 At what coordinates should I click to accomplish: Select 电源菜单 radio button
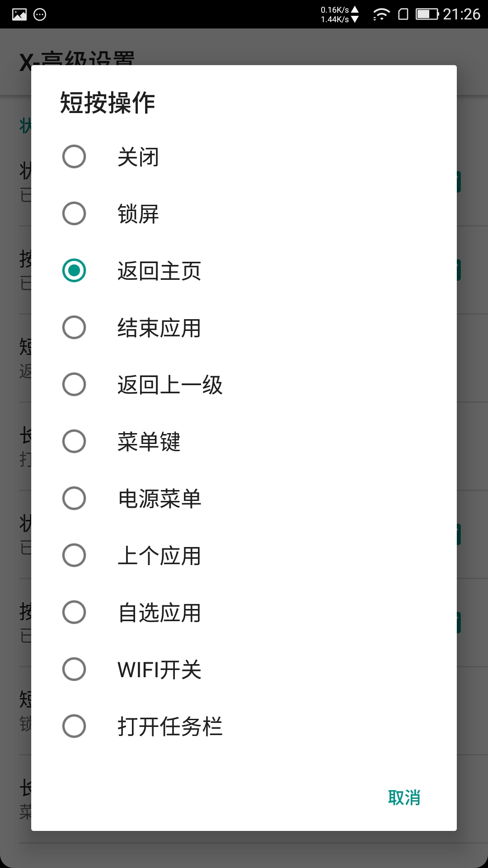(x=74, y=498)
